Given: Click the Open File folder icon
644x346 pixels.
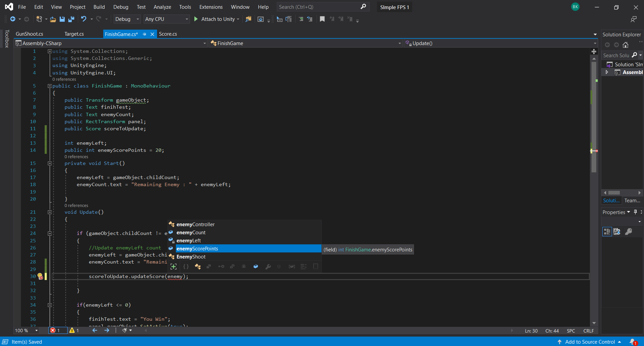Looking at the screenshot, I should 53,19.
